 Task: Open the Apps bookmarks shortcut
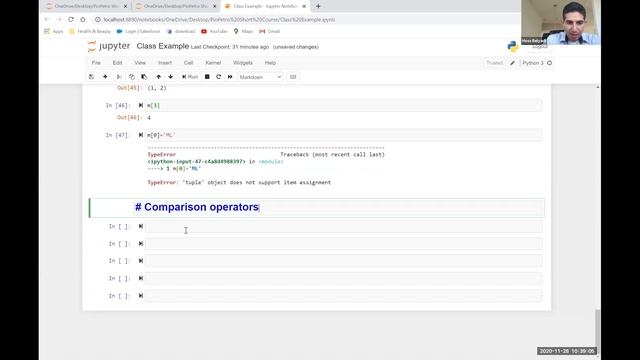tap(53, 31)
